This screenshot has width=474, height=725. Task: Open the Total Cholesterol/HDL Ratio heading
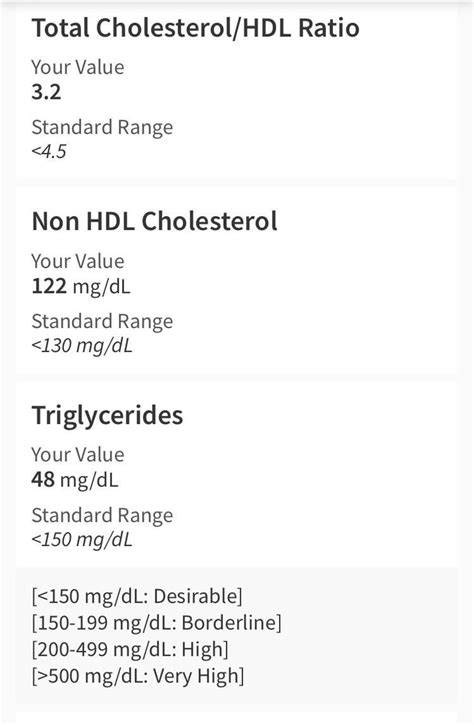pos(196,28)
